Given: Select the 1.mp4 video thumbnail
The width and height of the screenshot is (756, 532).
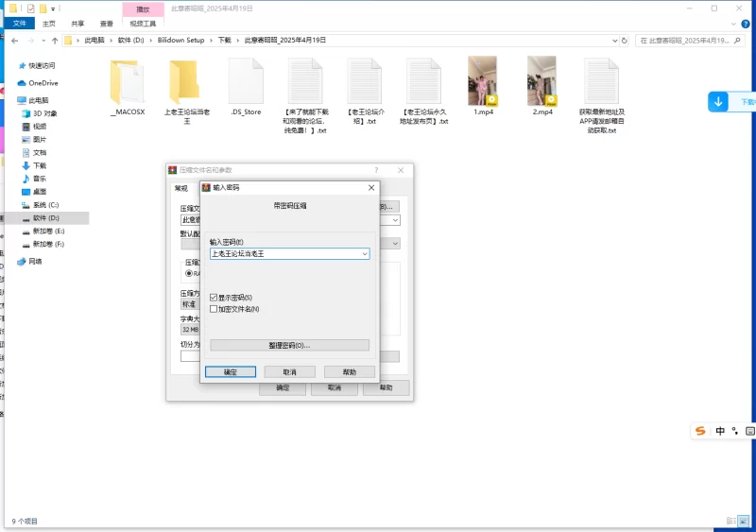Looking at the screenshot, I should 482,81.
